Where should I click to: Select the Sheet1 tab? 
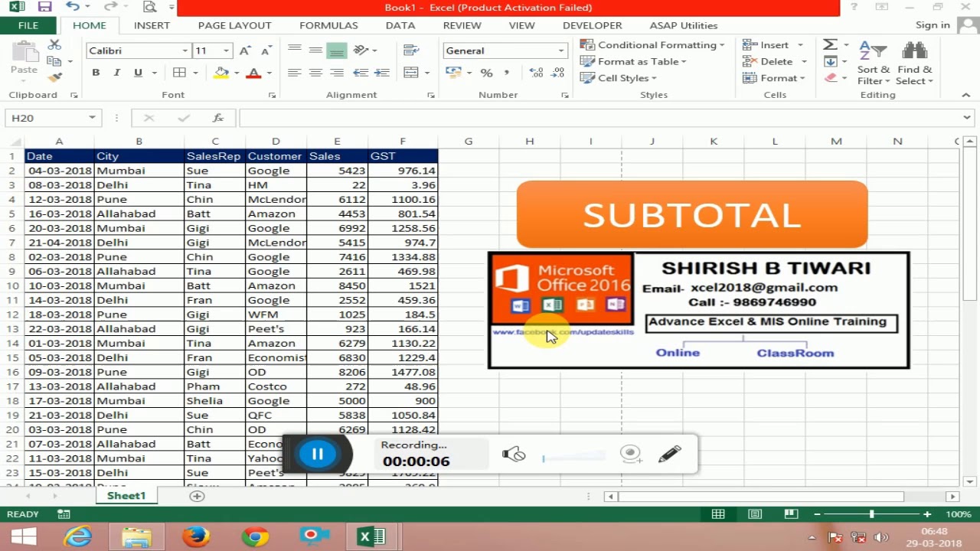126,496
